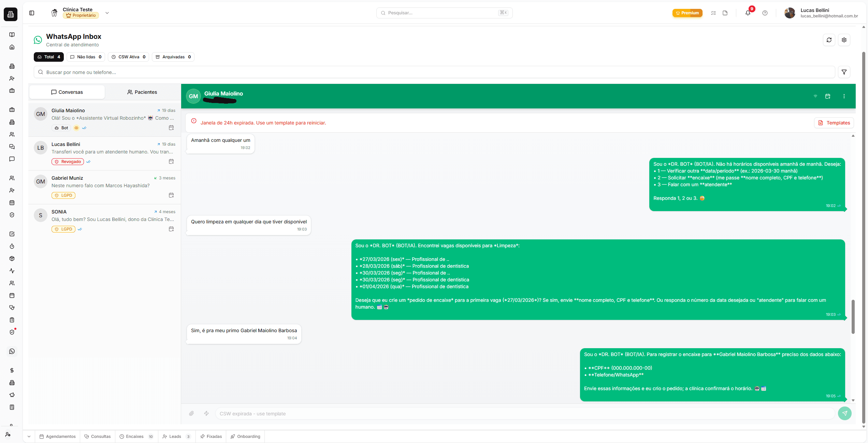Image resolution: width=868 pixels, height=443 pixels.
Task: Focus the global Pesquisar search field
Action: click(x=444, y=13)
